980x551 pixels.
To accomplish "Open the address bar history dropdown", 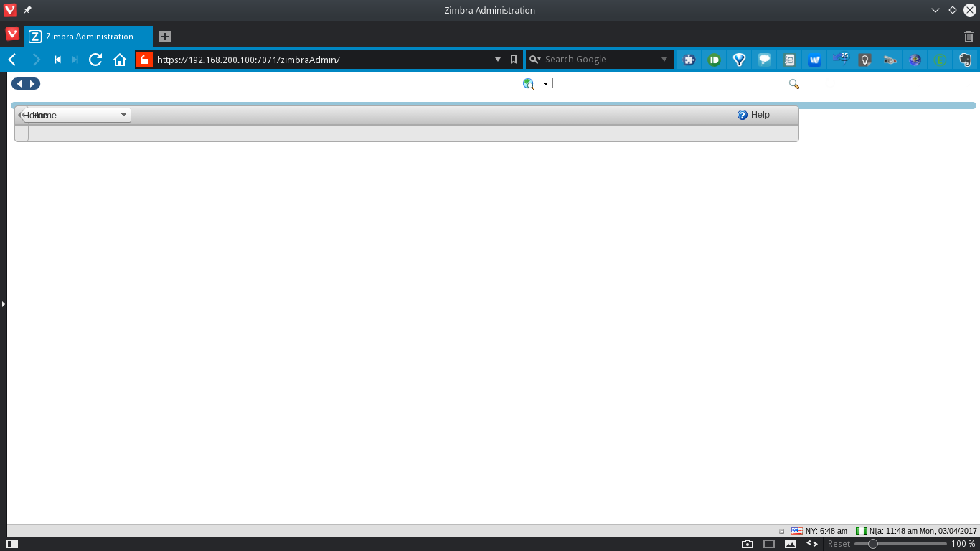I will pos(498,60).
